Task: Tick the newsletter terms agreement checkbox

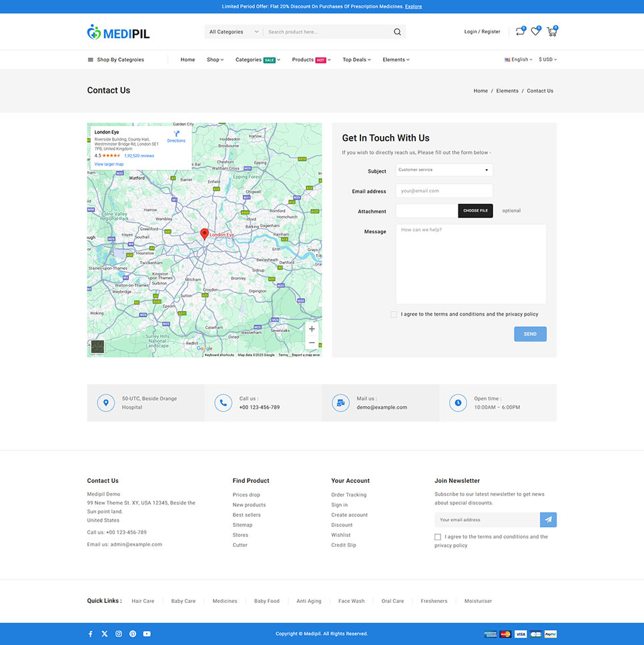Action: (438, 537)
